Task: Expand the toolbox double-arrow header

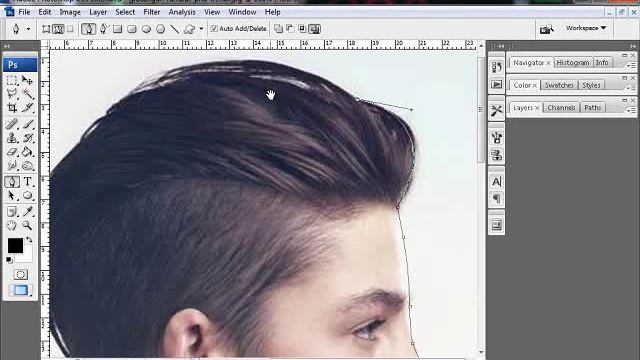Action: [x=7, y=46]
